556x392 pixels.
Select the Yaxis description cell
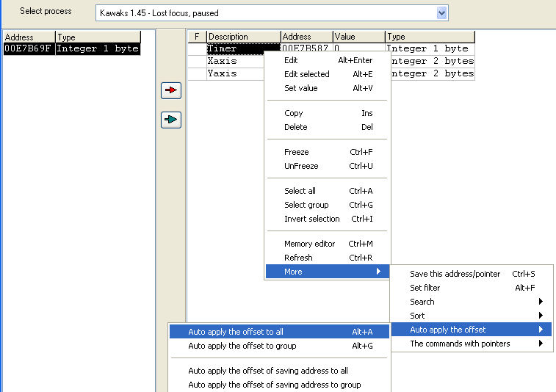(x=236, y=73)
